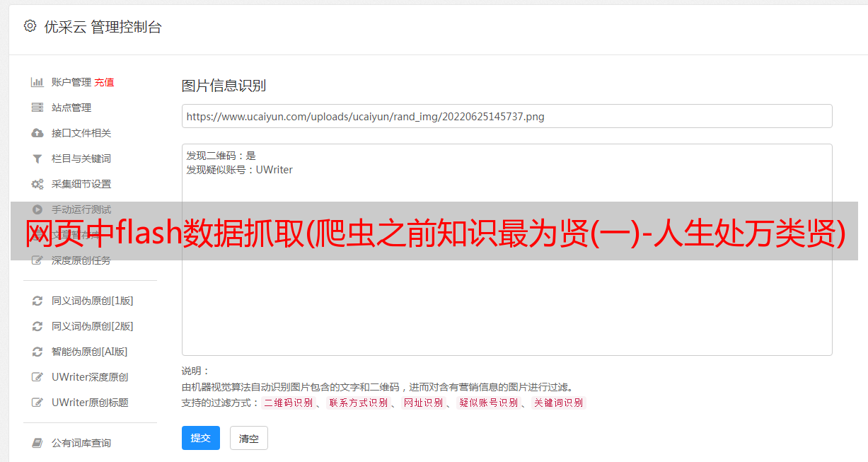The height and width of the screenshot is (462, 868).
Task: Click the server icon for 站点管理
Action: pos(37,108)
